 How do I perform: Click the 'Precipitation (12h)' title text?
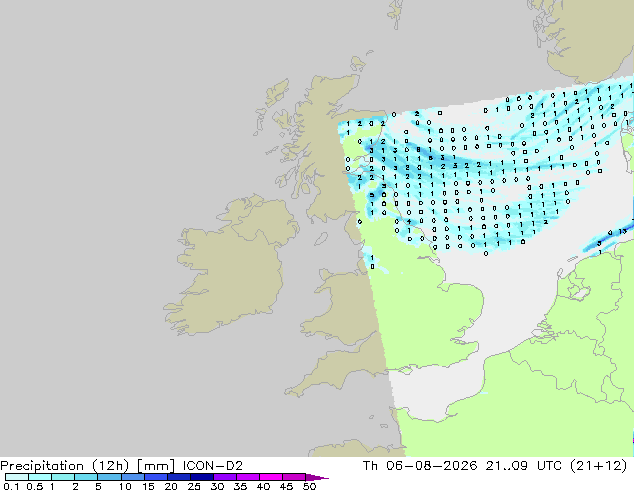pyautogui.click(x=65, y=466)
